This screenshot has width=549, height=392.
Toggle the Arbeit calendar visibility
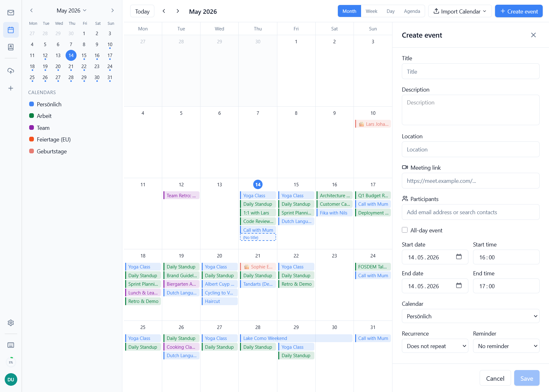[31, 116]
